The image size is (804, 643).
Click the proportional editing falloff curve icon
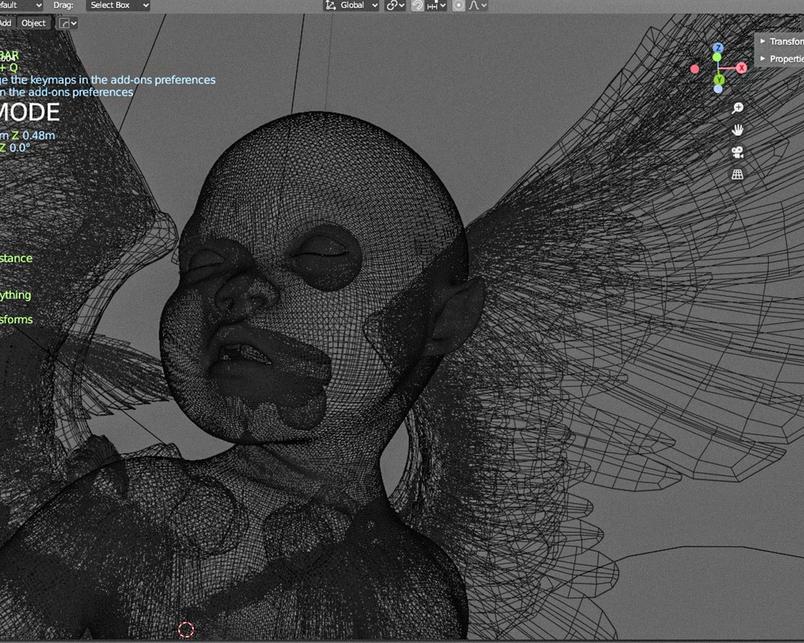click(x=473, y=5)
